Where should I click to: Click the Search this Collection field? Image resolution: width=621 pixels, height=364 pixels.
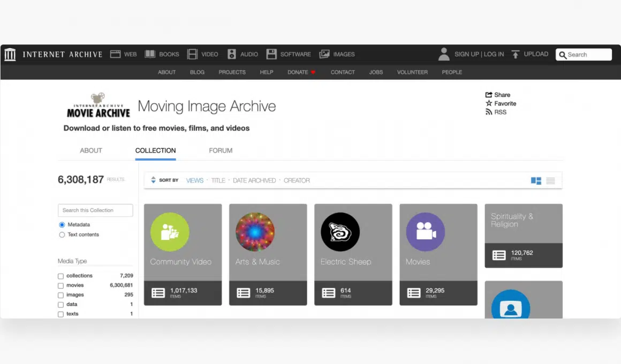click(95, 210)
